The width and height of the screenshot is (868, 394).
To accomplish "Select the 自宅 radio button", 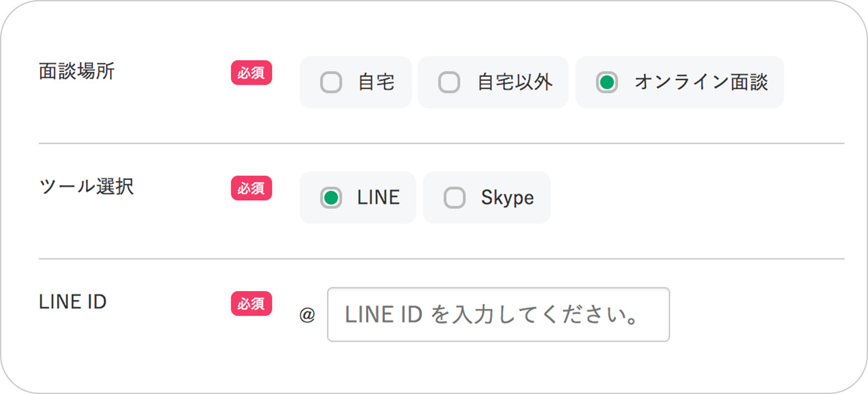I will pos(331,83).
